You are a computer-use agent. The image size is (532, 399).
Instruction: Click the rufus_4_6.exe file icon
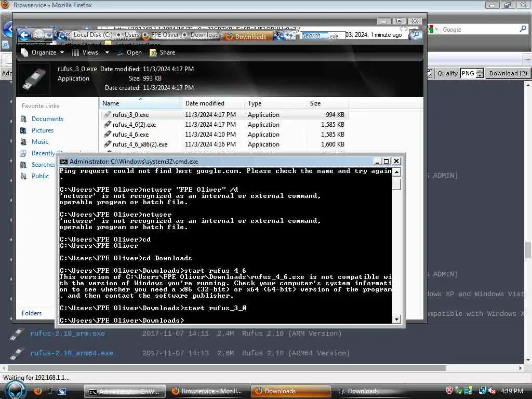(107, 135)
